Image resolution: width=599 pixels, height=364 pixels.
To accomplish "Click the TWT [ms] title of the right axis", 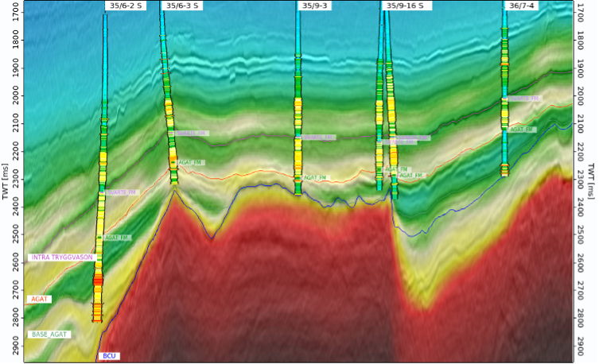I will tap(591, 181).
